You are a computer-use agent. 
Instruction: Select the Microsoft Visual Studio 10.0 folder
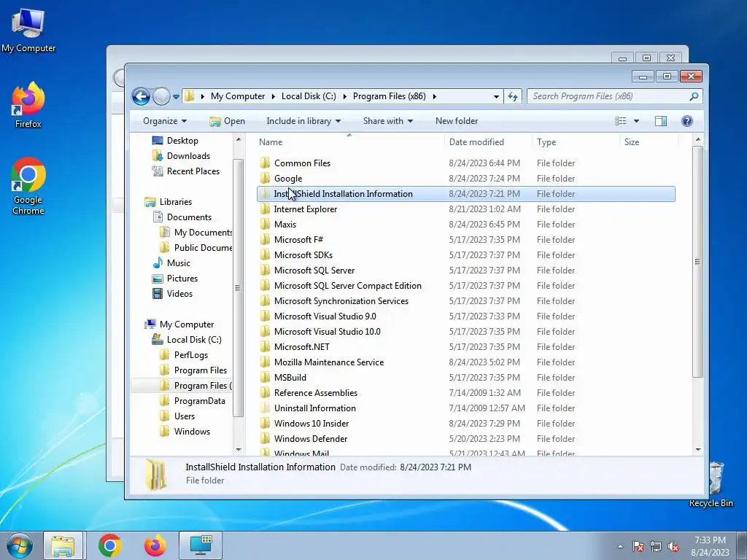(x=328, y=332)
